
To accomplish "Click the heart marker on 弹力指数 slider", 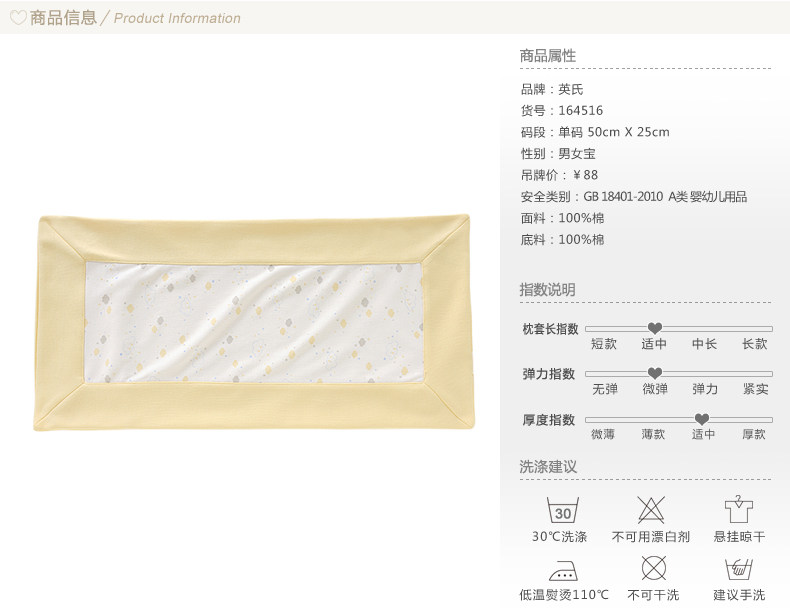I will click(x=654, y=373).
